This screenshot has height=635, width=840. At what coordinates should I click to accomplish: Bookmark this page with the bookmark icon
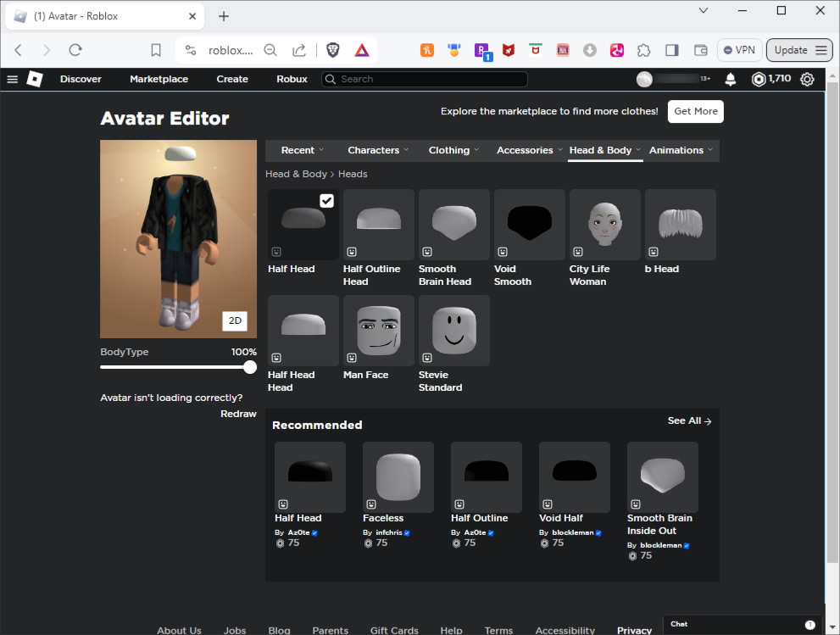pyautogui.click(x=156, y=50)
